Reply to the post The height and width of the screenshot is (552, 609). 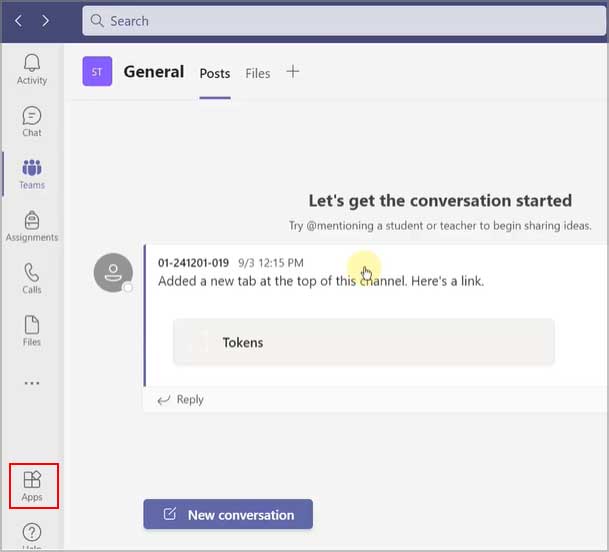tap(181, 399)
